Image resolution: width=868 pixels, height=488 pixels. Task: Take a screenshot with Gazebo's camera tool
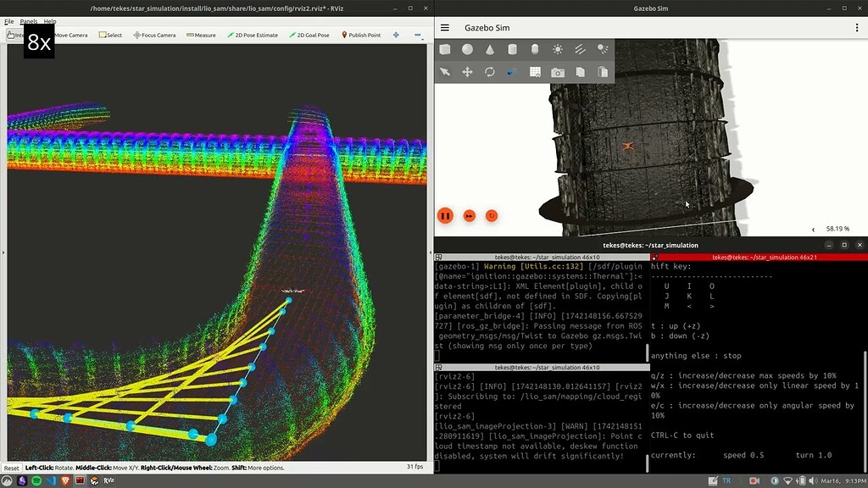[558, 71]
